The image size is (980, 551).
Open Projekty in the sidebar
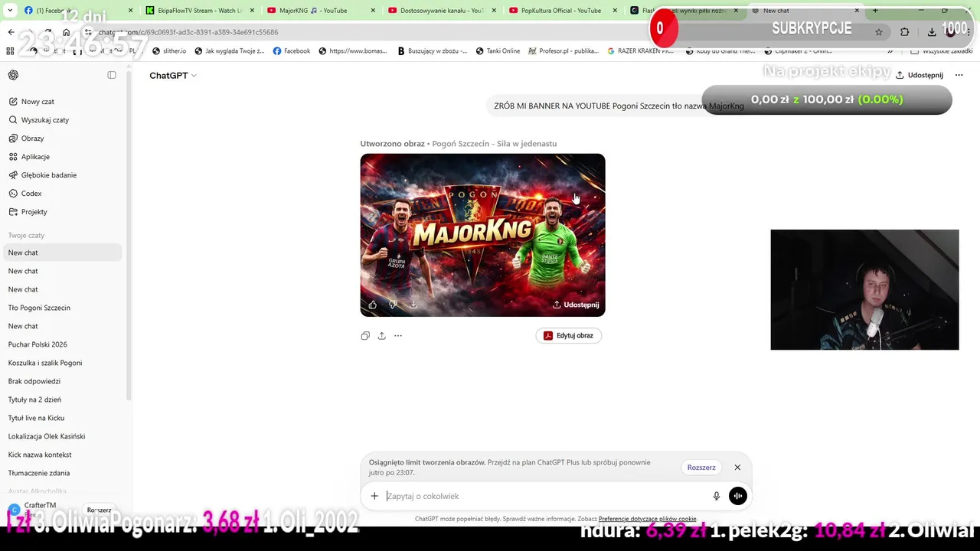click(x=64, y=211)
